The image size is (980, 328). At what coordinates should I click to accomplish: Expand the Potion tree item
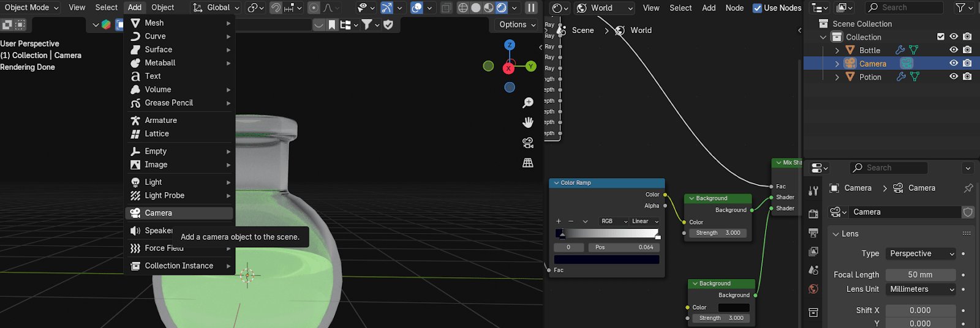coord(837,77)
